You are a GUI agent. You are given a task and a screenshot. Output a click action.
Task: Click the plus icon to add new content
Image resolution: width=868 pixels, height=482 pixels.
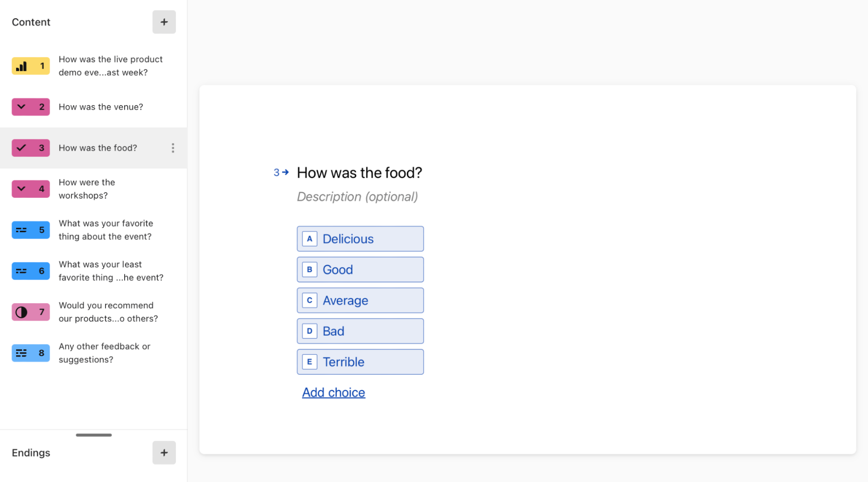pos(163,21)
